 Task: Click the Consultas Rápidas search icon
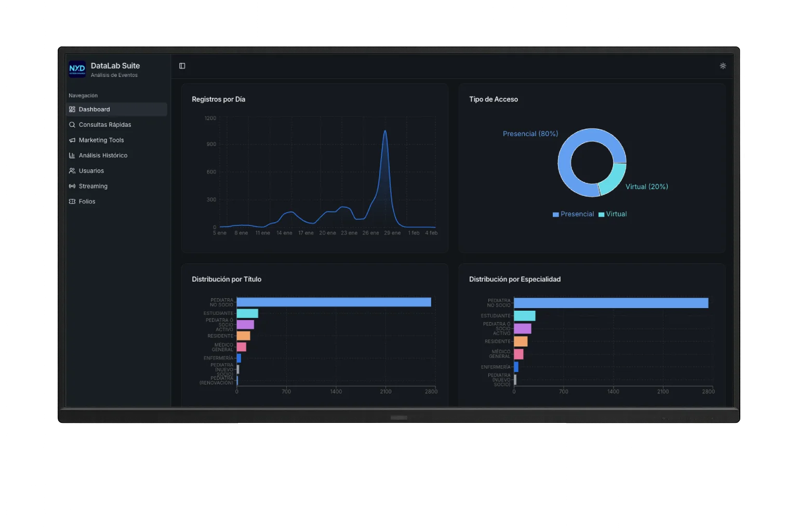click(x=72, y=125)
